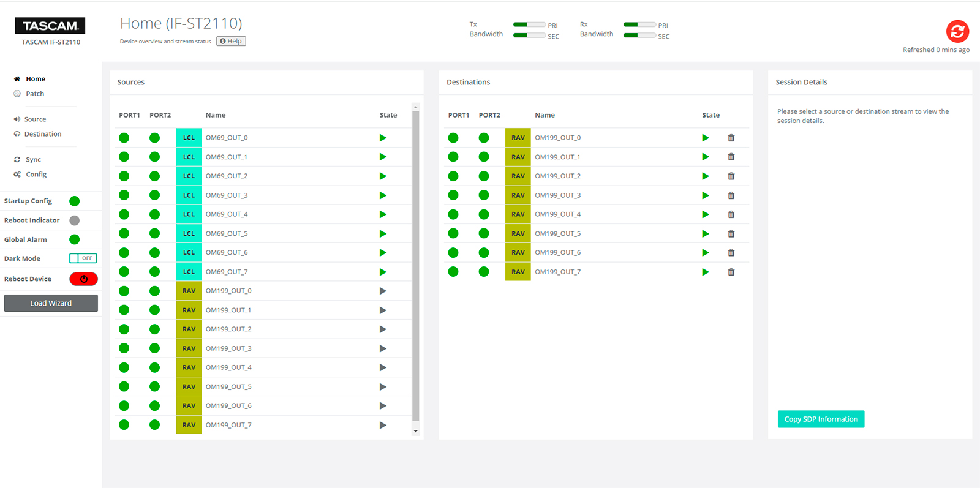
Task: Go to Home in sidebar
Action: [x=36, y=79]
